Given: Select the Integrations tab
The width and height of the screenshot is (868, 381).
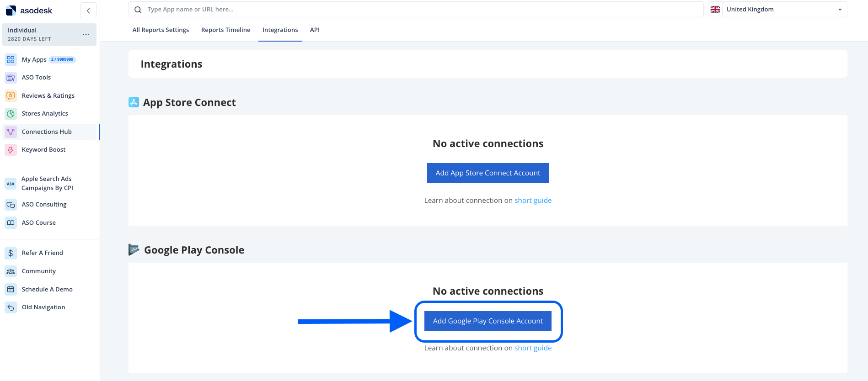Looking at the screenshot, I should [x=280, y=30].
